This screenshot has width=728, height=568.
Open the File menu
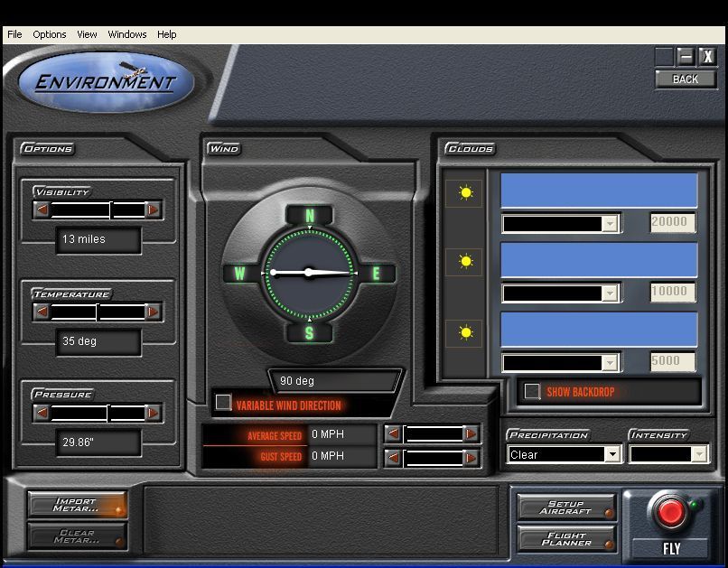(x=14, y=34)
